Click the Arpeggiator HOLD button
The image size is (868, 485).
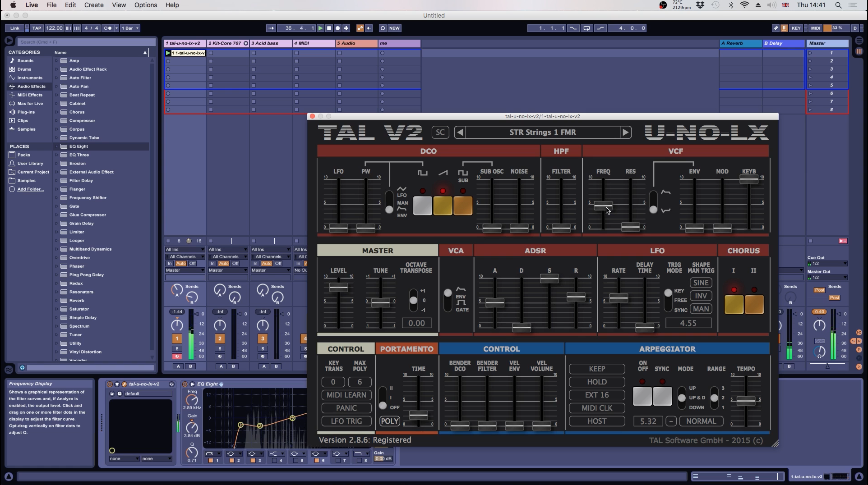click(x=597, y=382)
